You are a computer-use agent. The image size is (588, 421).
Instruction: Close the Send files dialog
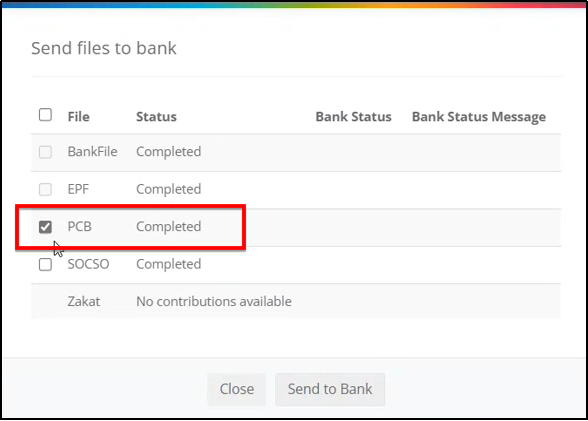click(237, 389)
